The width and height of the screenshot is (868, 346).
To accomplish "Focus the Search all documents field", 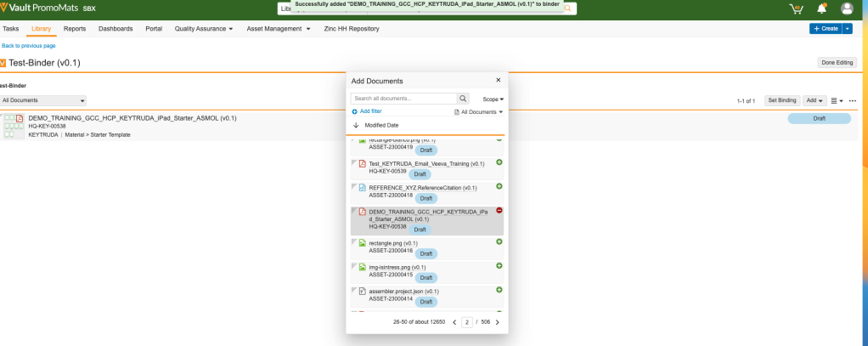I will click(403, 99).
